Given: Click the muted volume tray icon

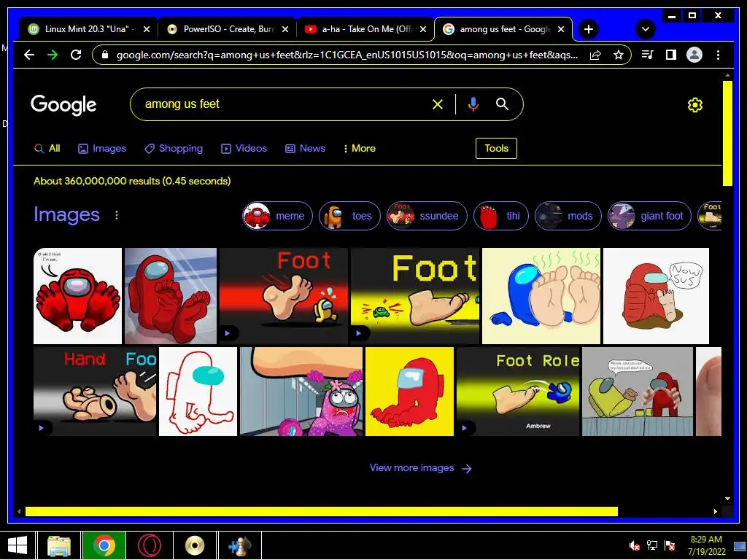Looking at the screenshot, I should (634, 545).
